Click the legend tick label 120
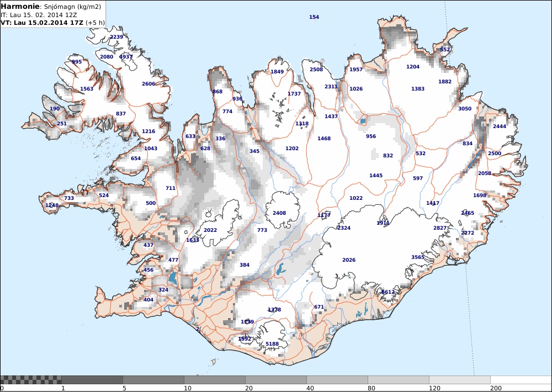Viewport: 552px width, 392px height. (435, 388)
